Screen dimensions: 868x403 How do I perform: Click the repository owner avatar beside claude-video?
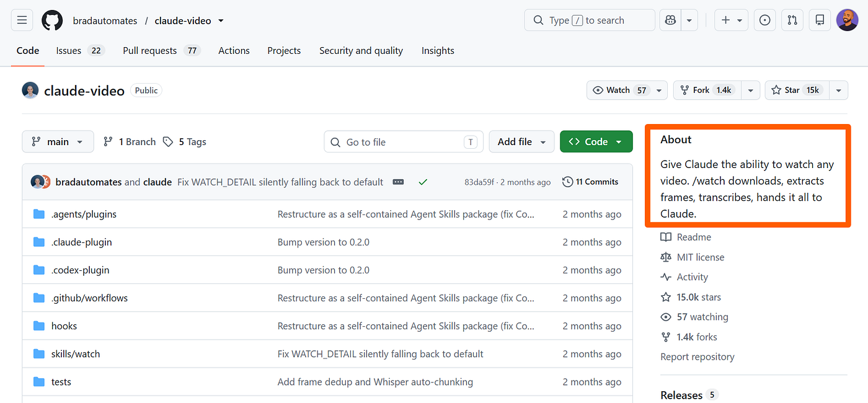(30, 91)
